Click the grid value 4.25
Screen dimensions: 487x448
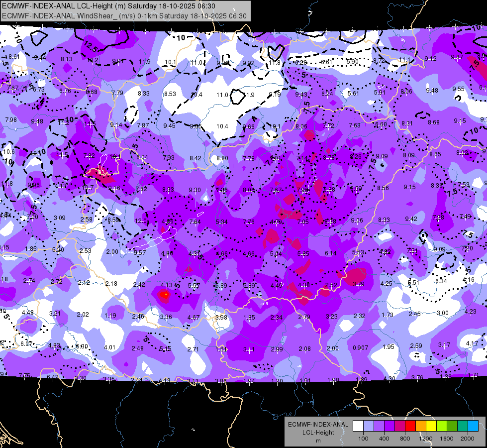pyautogui.click(x=387, y=283)
